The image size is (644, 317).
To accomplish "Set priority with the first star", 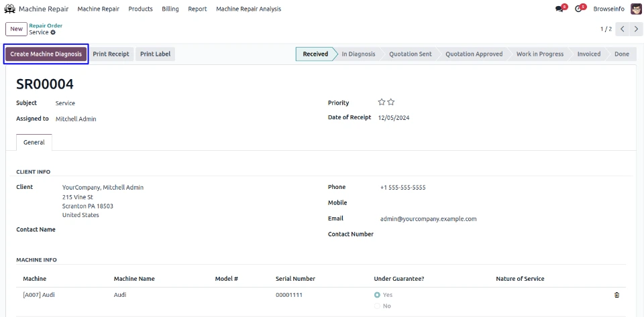I will tap(382, 103).
